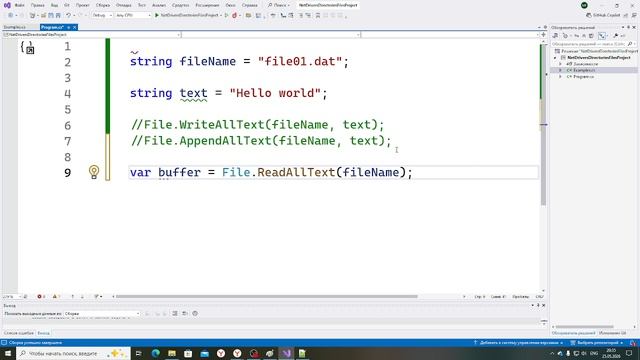Image resolution: width=640 pixels, height=360 pixels.
Task: Expand the Program.cs node in Solution Explorer
Action: pos(560,76)
